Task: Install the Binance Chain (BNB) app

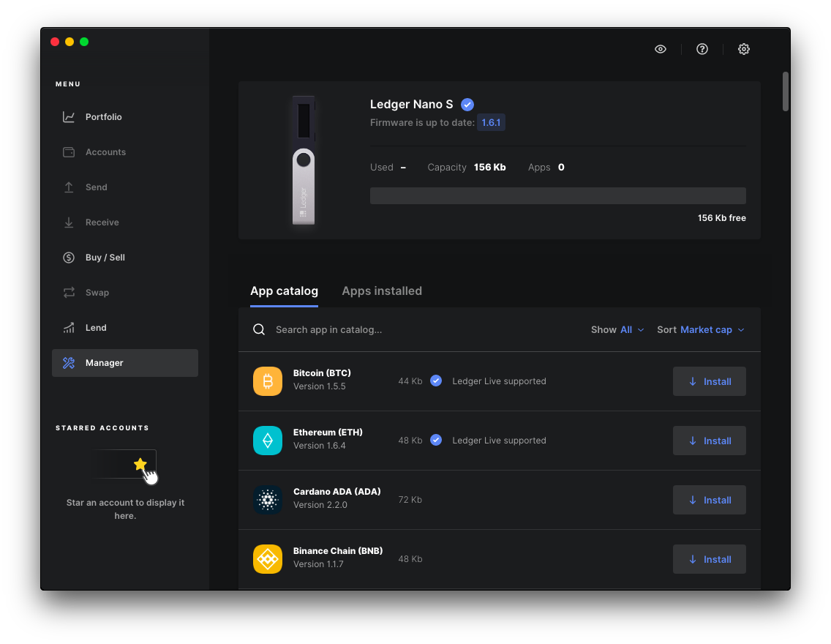Action: [709, 559]
